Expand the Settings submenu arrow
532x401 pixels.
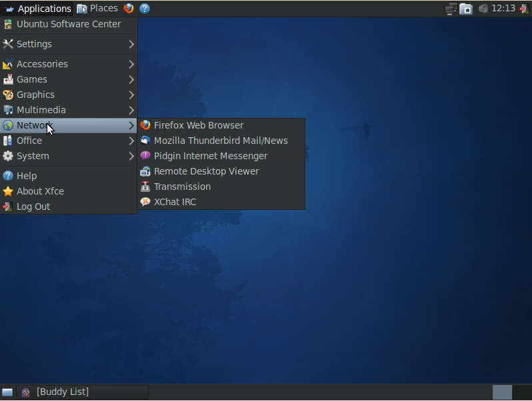tap(131, 44)
